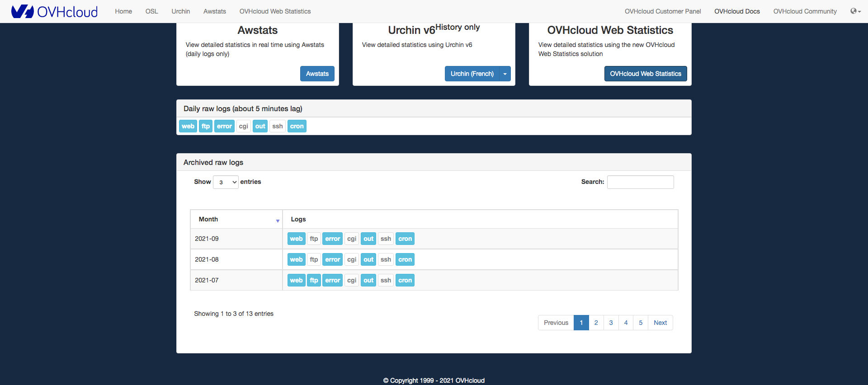The height and width of the screenshot is (385, 868).
Task: Open 2021-08 ftp log archive
Action: 314,259
